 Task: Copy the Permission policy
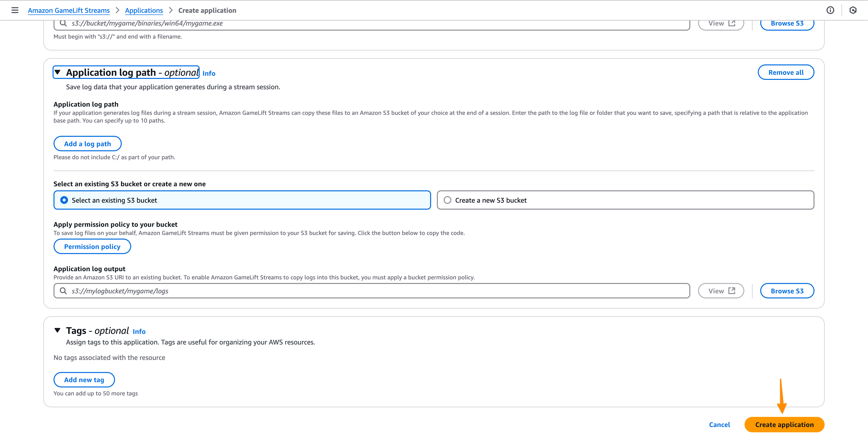(92, 247)
